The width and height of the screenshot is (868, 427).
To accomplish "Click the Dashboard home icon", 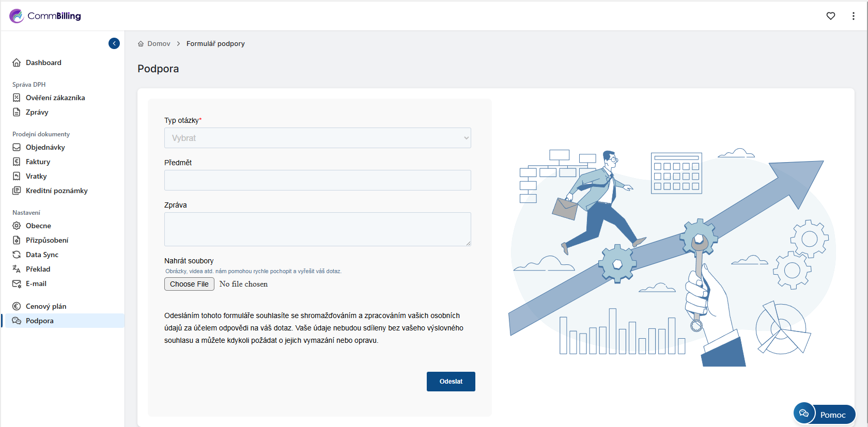I will pos(17,62).
